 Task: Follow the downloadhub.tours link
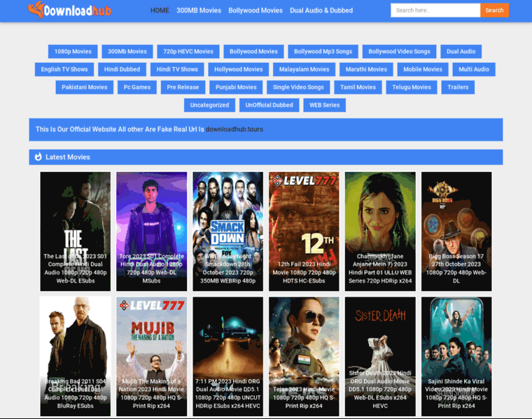tap(234, 129)
